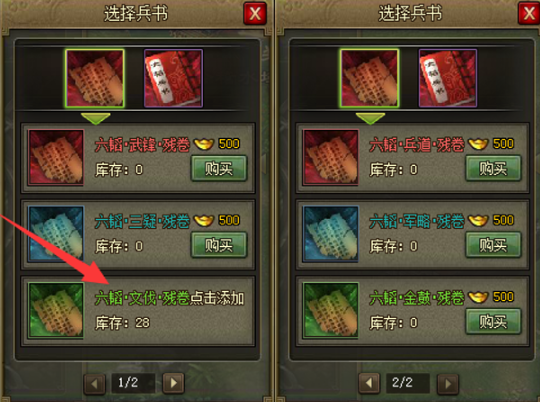The width and height of the screenshot is (540, 402).
Task: Close the left 选择兵书 window
Action: [x=255, y=14]
